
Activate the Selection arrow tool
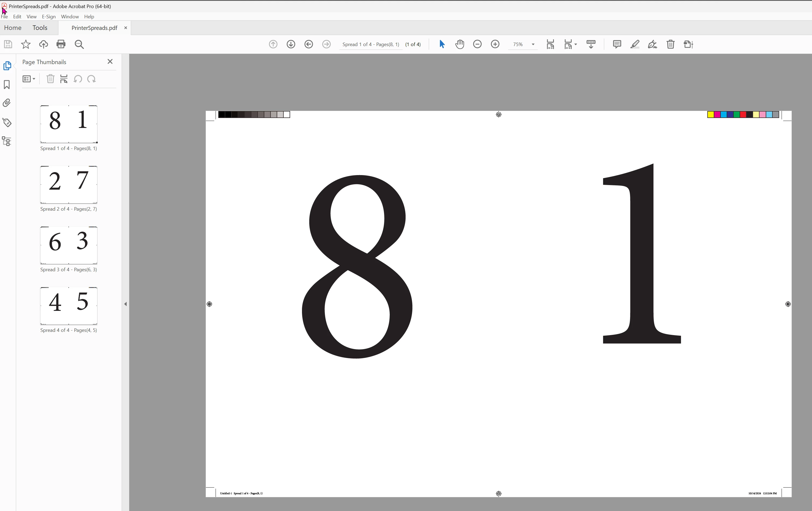(442, 44)
